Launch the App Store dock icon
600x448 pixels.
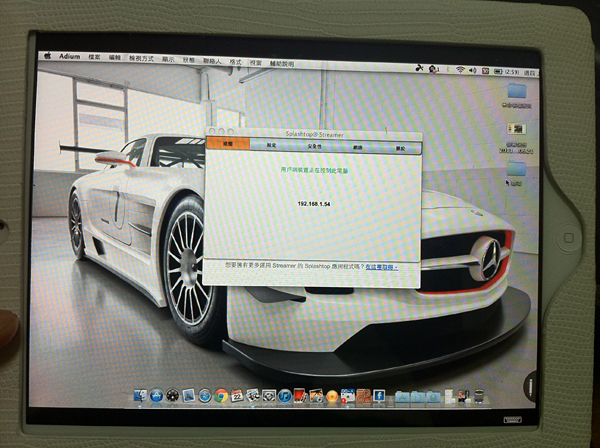coord(157,395)
